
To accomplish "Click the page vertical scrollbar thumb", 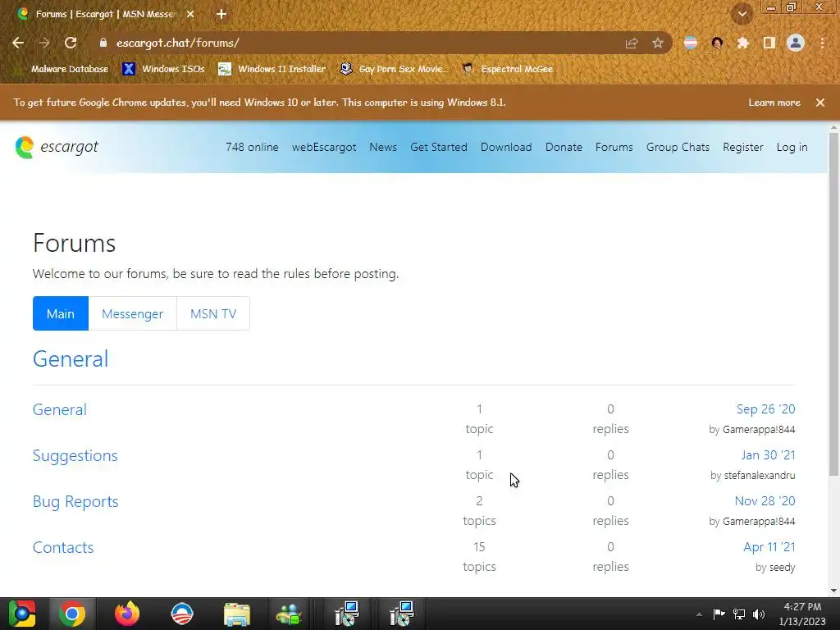I will click(x=833, y=304).
